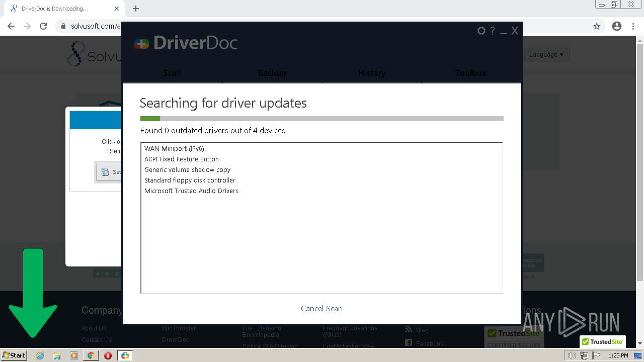Image resolution: width=644 pixels, height=362 pixels.
Task: Click the site padlock icon
Action: click(x=63, y=26)
